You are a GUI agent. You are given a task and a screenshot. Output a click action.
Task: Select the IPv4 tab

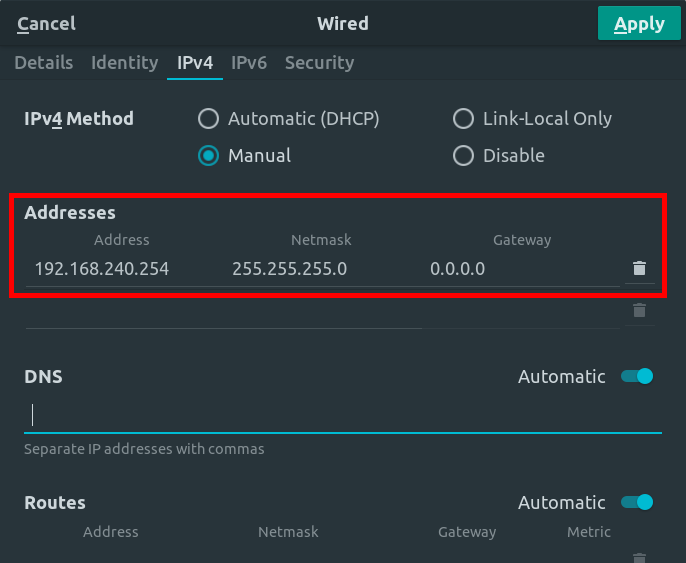[195, 63]
